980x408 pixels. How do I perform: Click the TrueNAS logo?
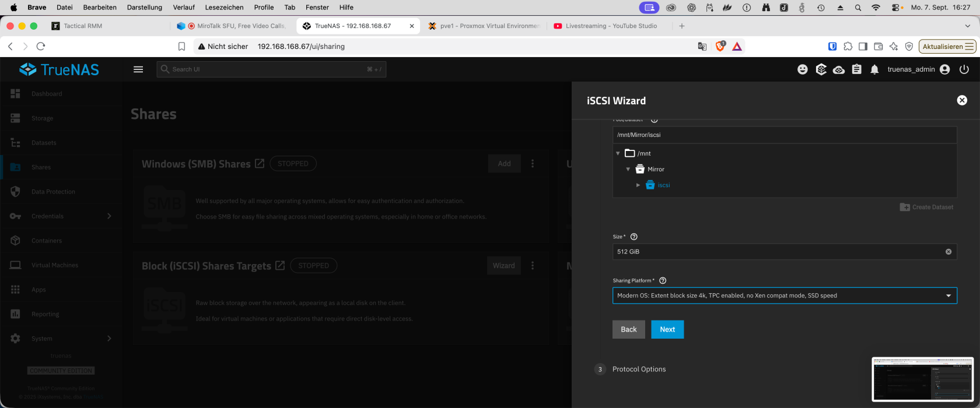pos(60,69)
